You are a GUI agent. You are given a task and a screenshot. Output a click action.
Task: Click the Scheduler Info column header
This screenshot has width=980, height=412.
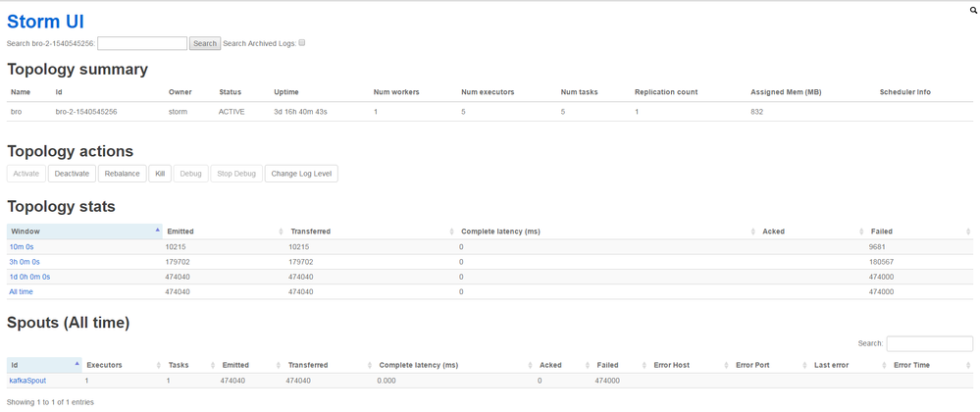click(904, 92)
